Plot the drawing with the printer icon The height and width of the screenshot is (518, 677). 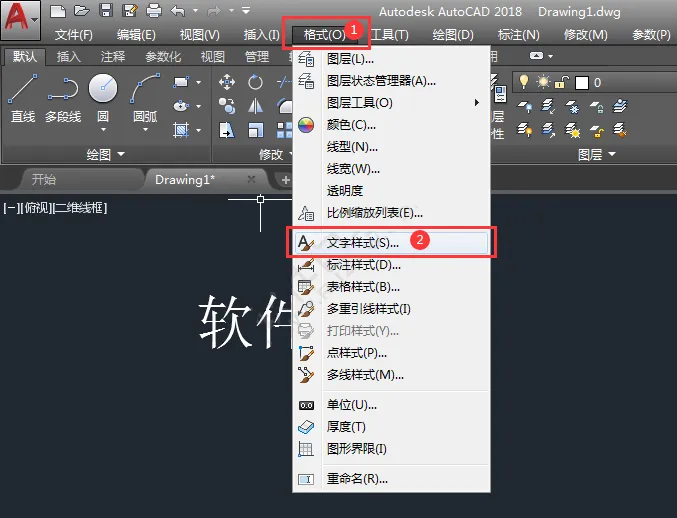click(154, 10)
